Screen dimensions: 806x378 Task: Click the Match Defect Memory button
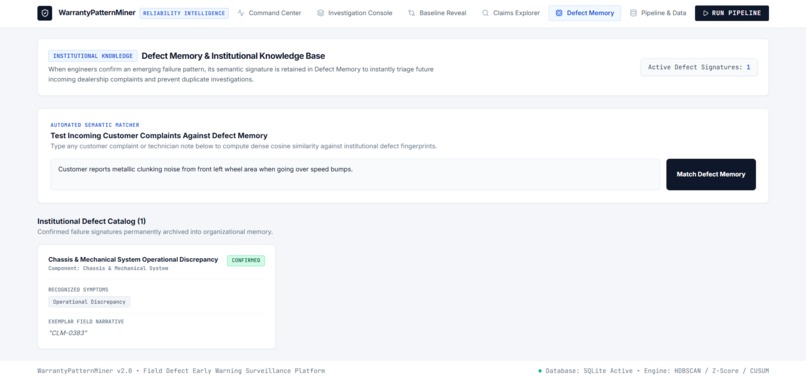click(711, 174)
